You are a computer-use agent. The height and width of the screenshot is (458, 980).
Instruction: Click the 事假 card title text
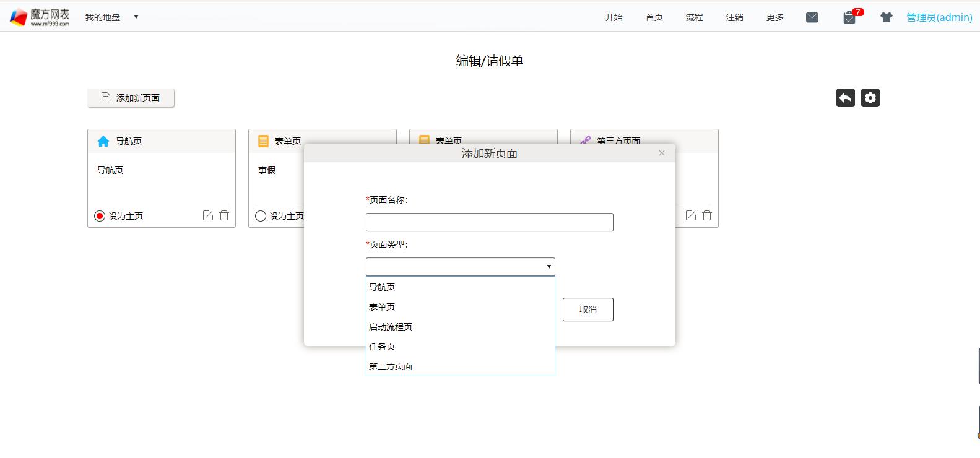267,170
